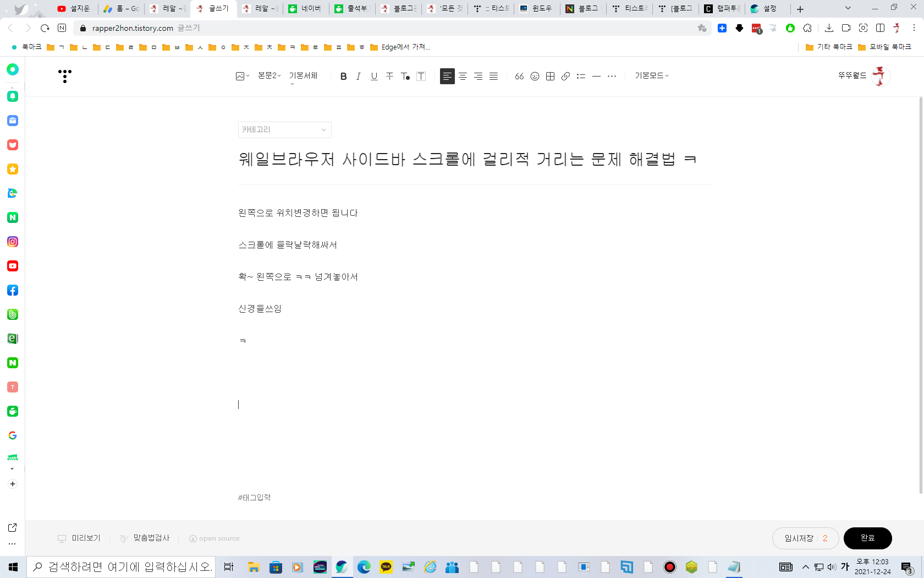Click the bookmark star in address bar
This screenshot has width=924, height=578.
click(702, 28)
